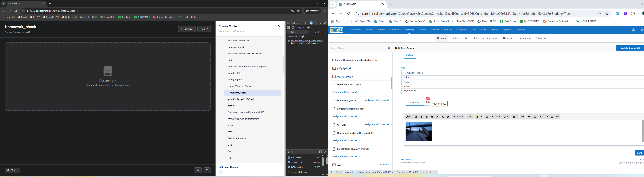Click the double-chevron icon beside fullscreen
Screen dimensions: 644x177
point(198,171)
